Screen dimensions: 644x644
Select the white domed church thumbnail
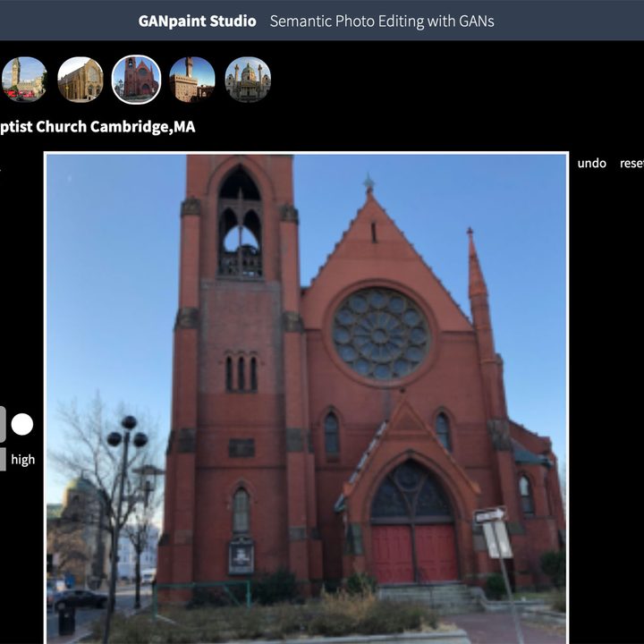248,80
